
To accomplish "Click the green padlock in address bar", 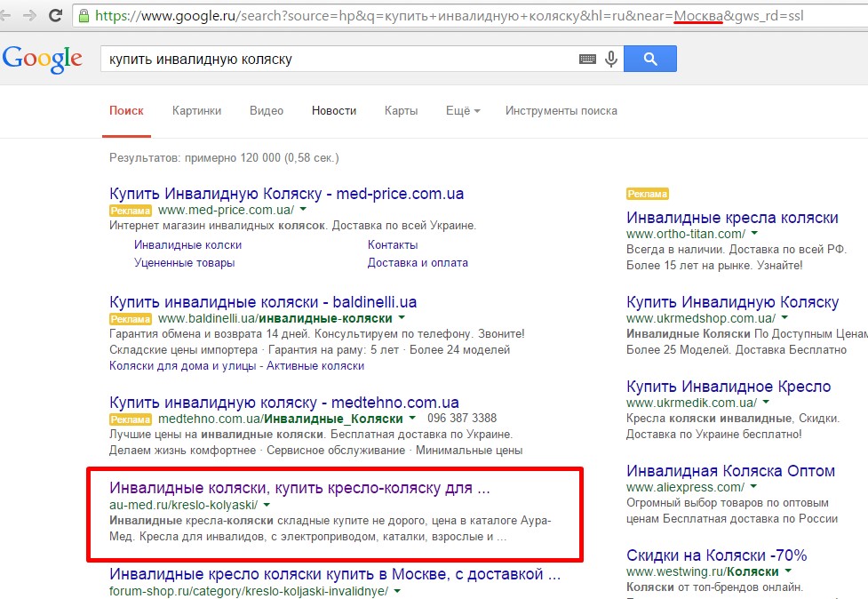I will pyautogui.click(x=84, y=15).
